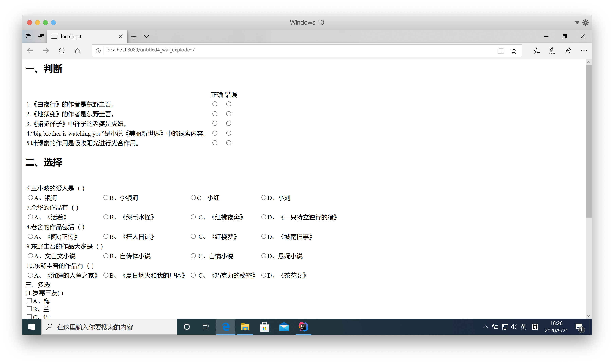This screenshot has height=364, width=614.
Task: Open Edge browser from taskbar
Action: (226, 327)
